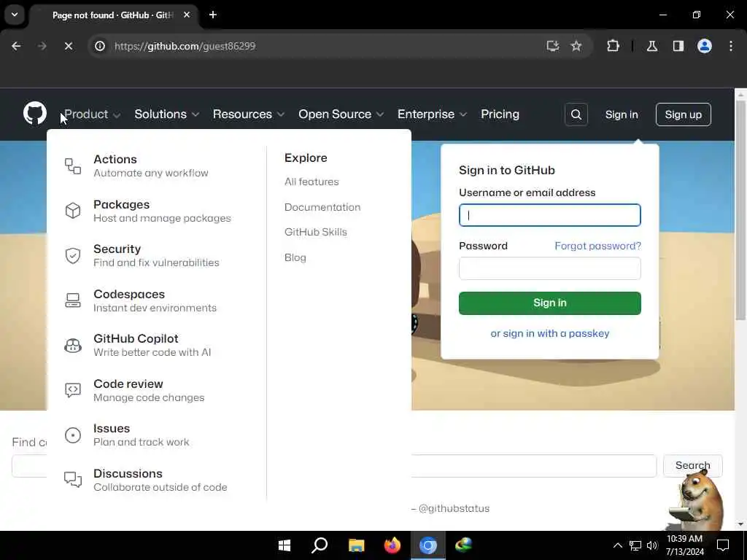The height and width of the screenshot is (560, 747).
Task: Open the Documentation link
Action: (x=322, y=207)
